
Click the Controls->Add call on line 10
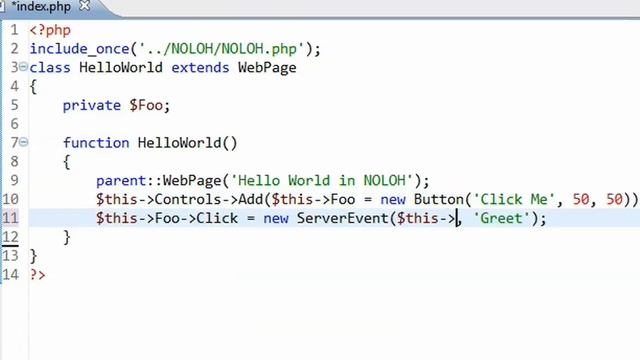208,199
